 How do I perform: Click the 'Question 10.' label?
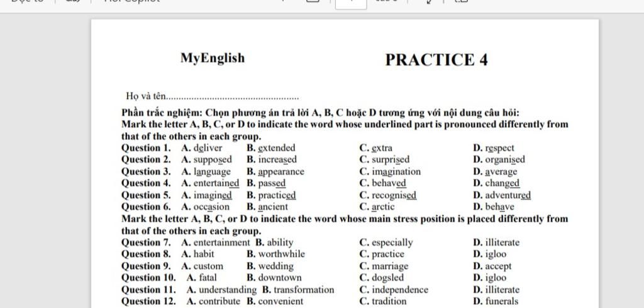(x=148, y=278)
